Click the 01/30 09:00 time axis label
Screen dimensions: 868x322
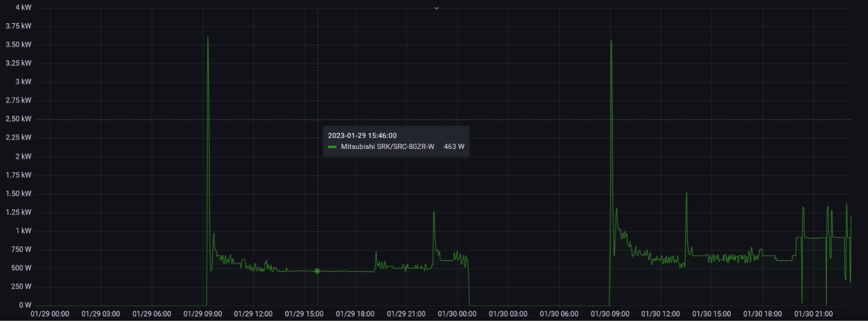[x=611, y=314]
